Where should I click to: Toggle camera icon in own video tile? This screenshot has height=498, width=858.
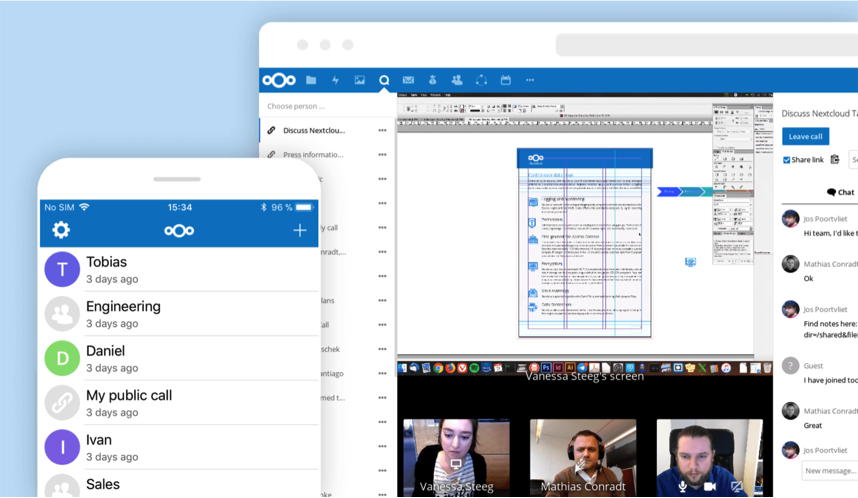(710, 486)
